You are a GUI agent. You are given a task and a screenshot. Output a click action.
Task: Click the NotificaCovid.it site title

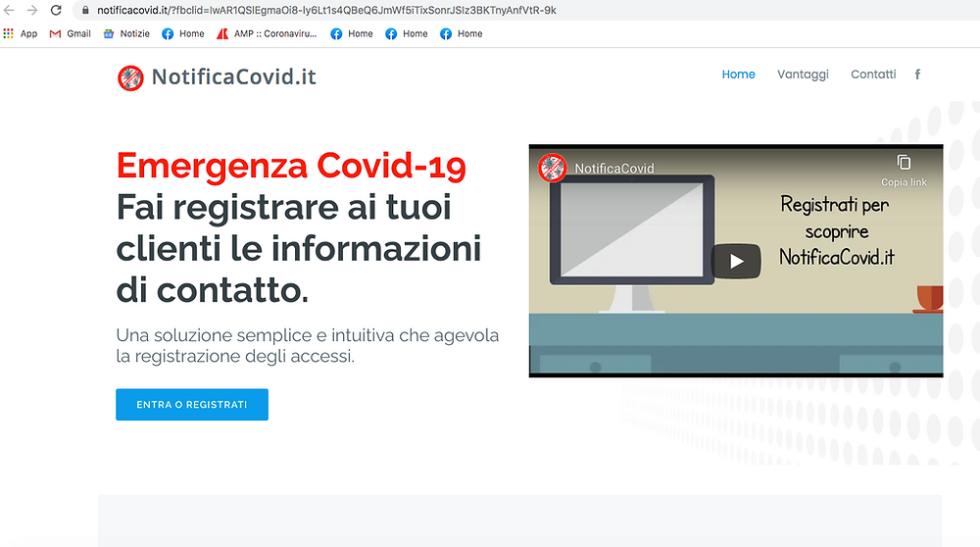[234, 76]
